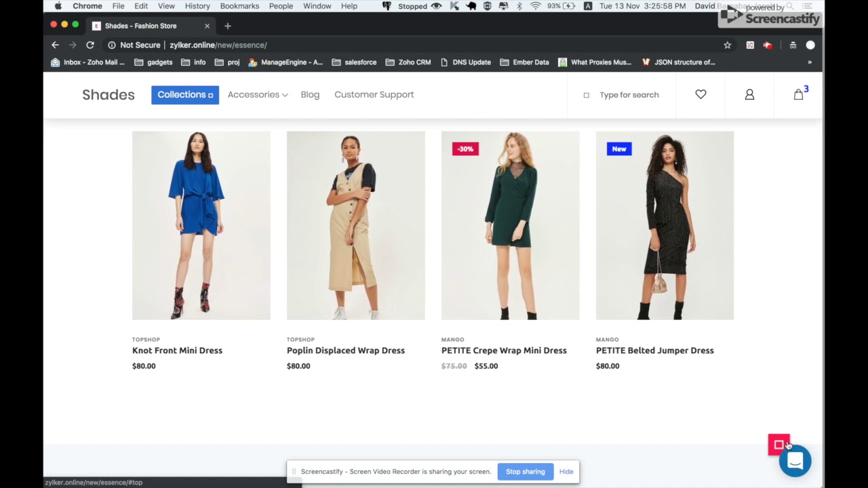Show hidden bookmarks overflow chevron
Viewport: 868px width, 488px height.
click(809, 62)
